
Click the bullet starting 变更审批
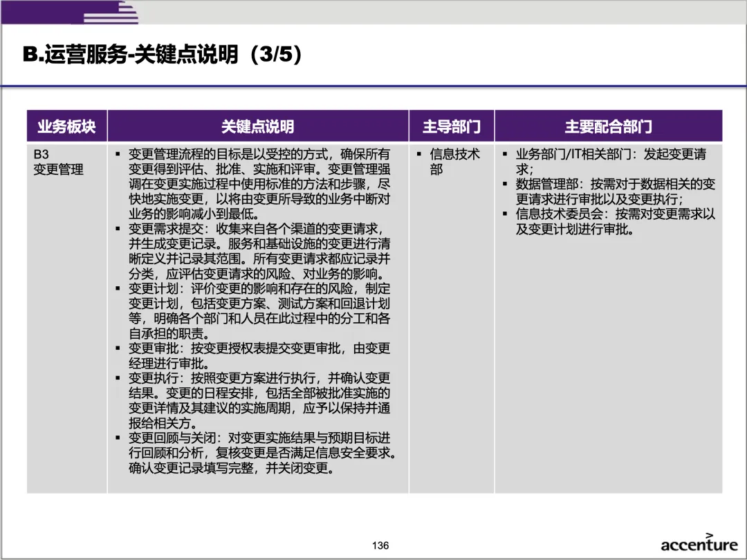pyautogui.click(x=253, y=356)
